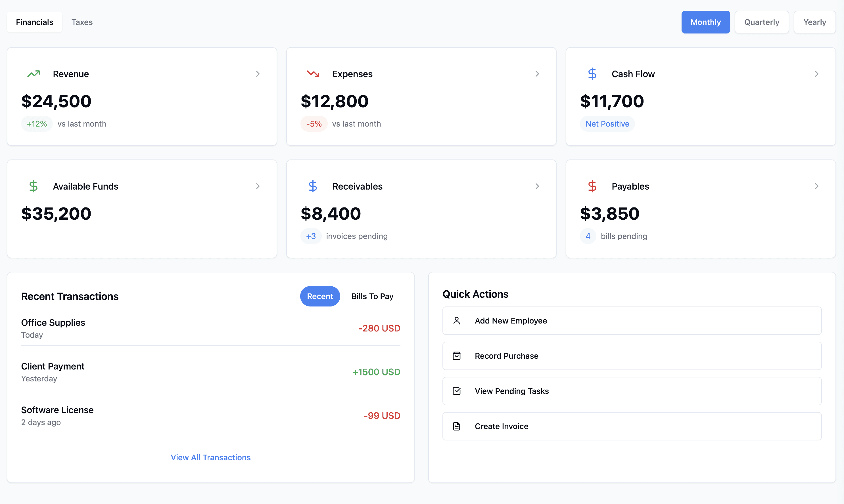Expand the Payables card chevron
This screenshot has width=844, height=504.
pos(816,186)
